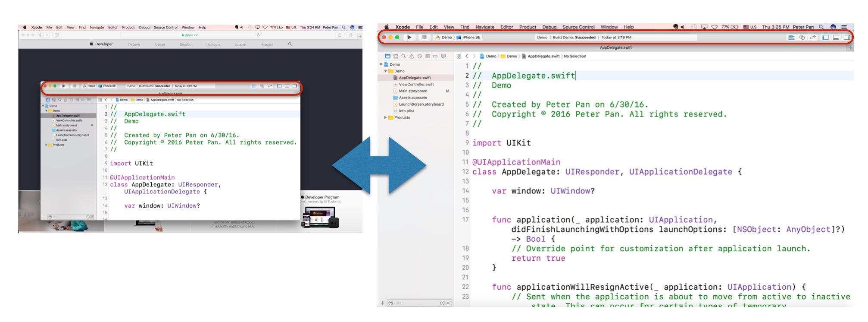Open Demo scheme dropdown in full-screen Xcode toolbar
This screenshot has width=868, height=322.
click(x=443, y=38)
